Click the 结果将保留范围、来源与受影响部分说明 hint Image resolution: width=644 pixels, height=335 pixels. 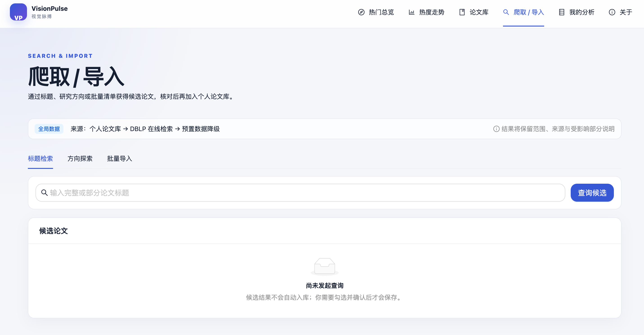[x=554, y=129]
